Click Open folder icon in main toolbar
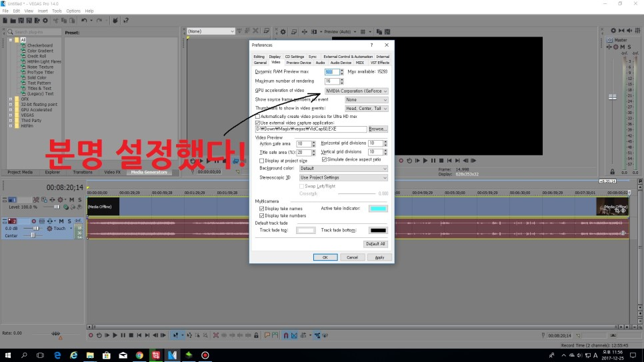644x362 pixels. tap(13, 21)
